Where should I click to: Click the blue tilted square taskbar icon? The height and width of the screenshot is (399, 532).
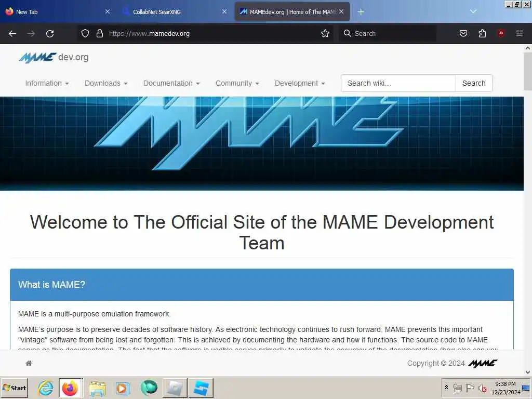[201, 388]
